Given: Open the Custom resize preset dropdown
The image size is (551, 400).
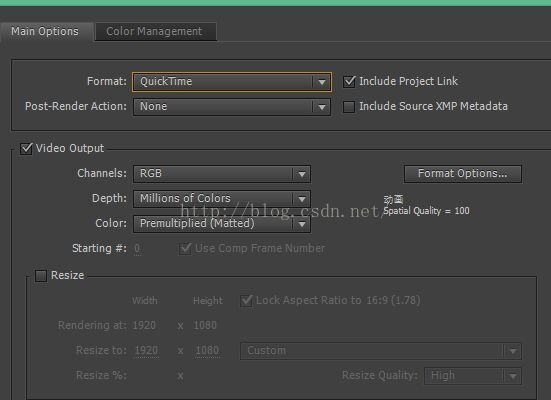Looking at the screenshot, I should 381,351.
